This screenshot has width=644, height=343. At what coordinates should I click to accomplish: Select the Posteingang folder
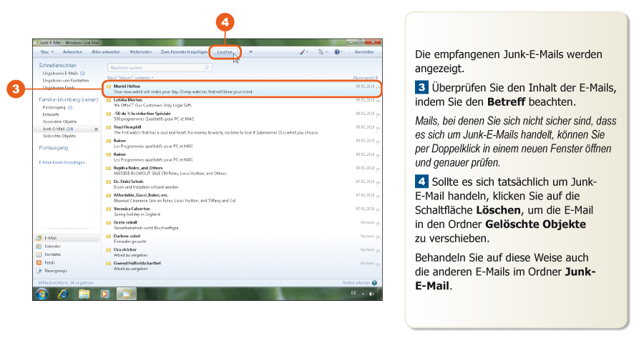tap(54, 107)
